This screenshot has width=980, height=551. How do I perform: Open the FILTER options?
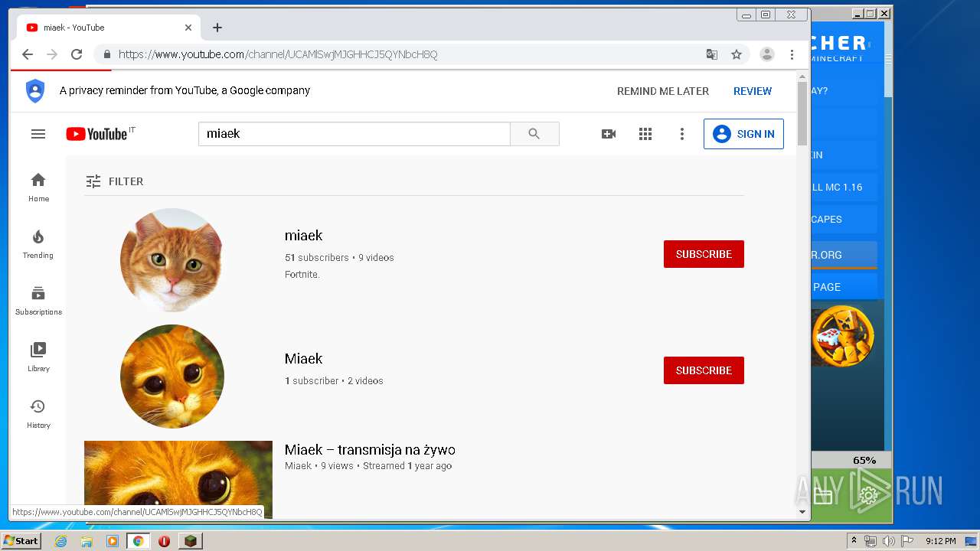pyautogui.click(x=115, y=181)
